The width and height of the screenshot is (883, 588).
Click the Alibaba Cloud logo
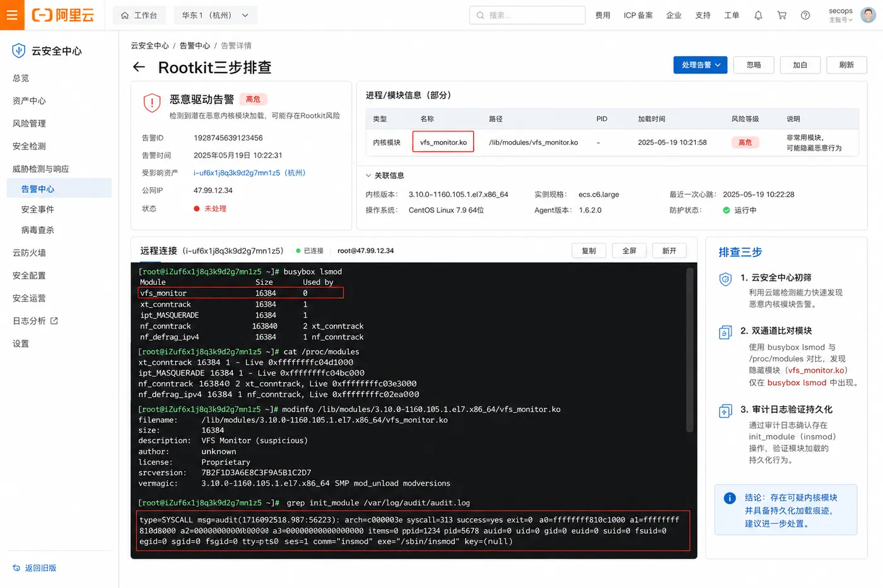click(x=63, y=15)
